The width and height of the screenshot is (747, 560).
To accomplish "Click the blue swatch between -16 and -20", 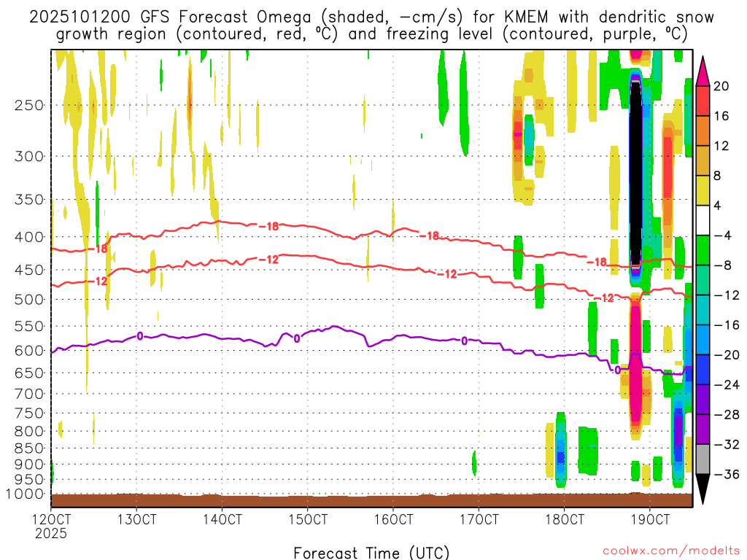I will [703, 340].
